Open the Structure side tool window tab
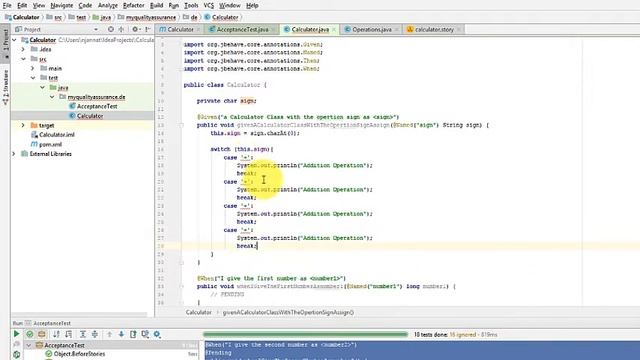Viewport: 640px width, 360px height. click(5, 87)
